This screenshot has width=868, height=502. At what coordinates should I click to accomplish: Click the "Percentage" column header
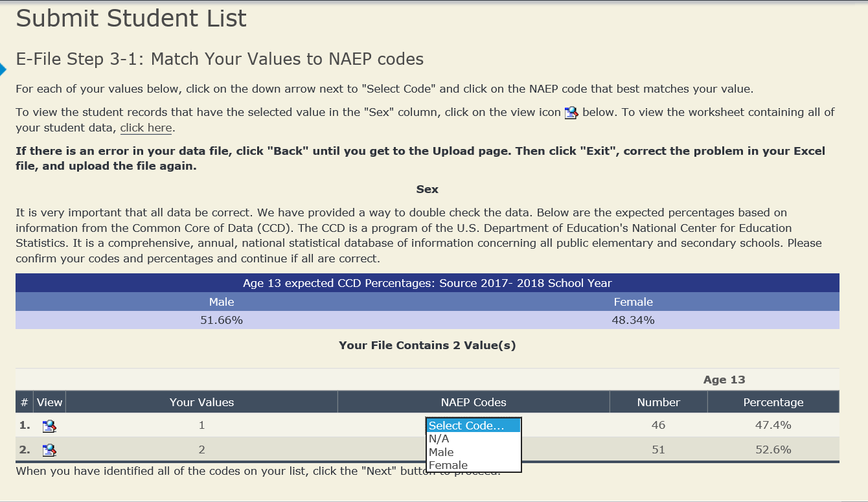tap(773, 402)
